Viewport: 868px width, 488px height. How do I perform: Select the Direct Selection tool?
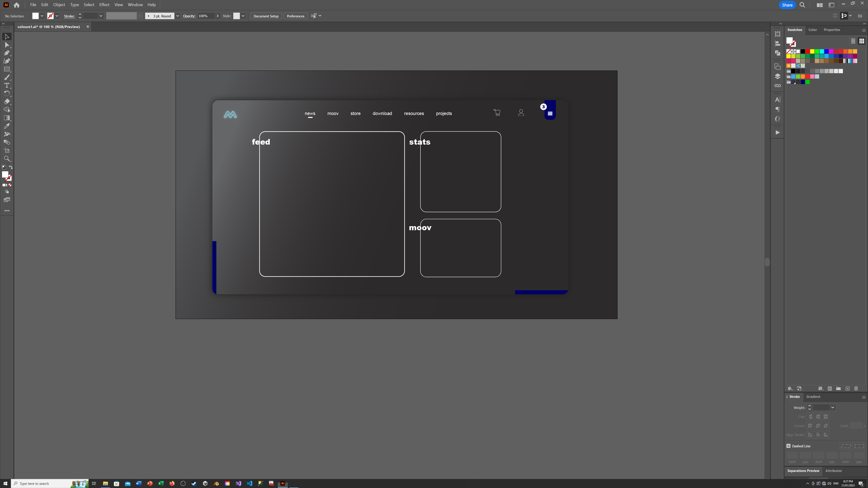(x=7, y=45)
